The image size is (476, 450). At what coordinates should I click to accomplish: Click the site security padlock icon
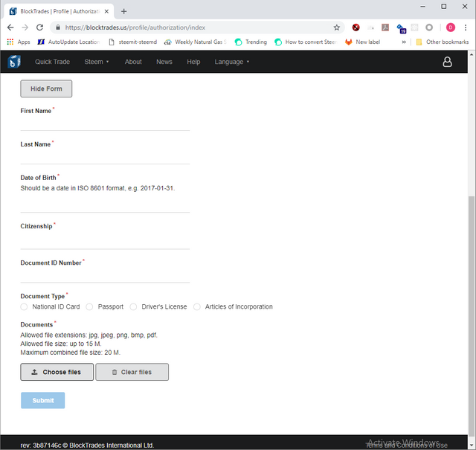(58, 28)
